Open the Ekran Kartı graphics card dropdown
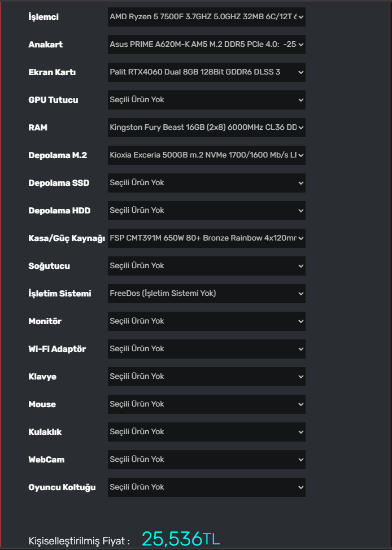This screenshot has width=392, height=550. pos(206,72)
